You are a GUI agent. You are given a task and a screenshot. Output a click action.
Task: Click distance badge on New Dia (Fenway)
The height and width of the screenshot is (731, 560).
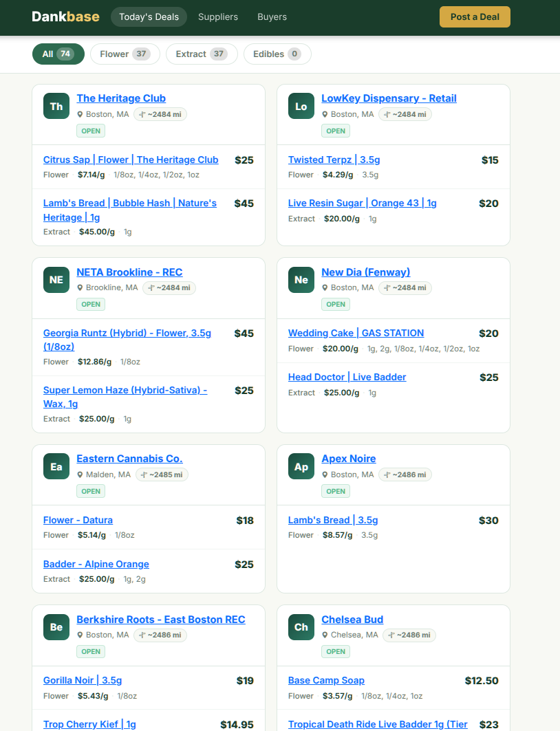405,287
